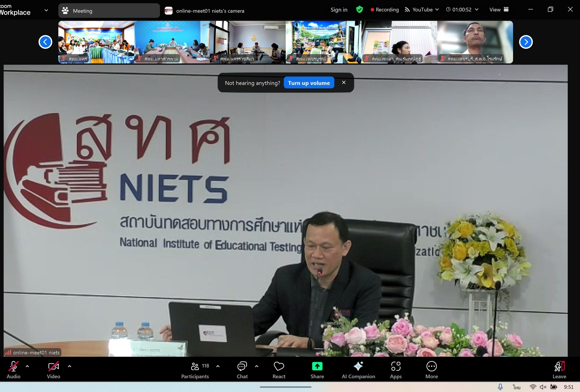Screen dimensions: 580x392
Task: Start camera with the Video button
Action: pyautogui.click(x=53, y=370)
